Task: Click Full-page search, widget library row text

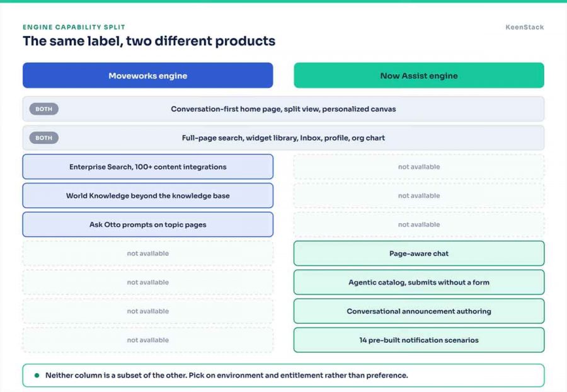Action: click(x=283, y=138)
